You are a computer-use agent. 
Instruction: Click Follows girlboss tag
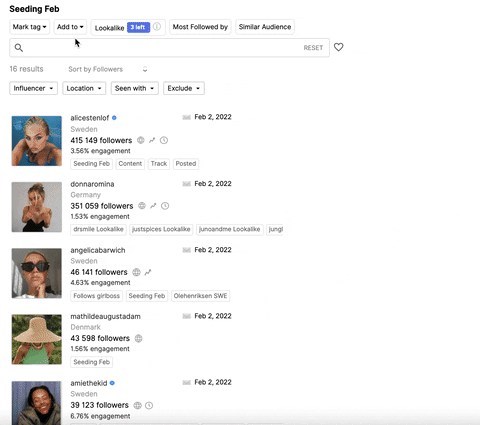[96, 296]
